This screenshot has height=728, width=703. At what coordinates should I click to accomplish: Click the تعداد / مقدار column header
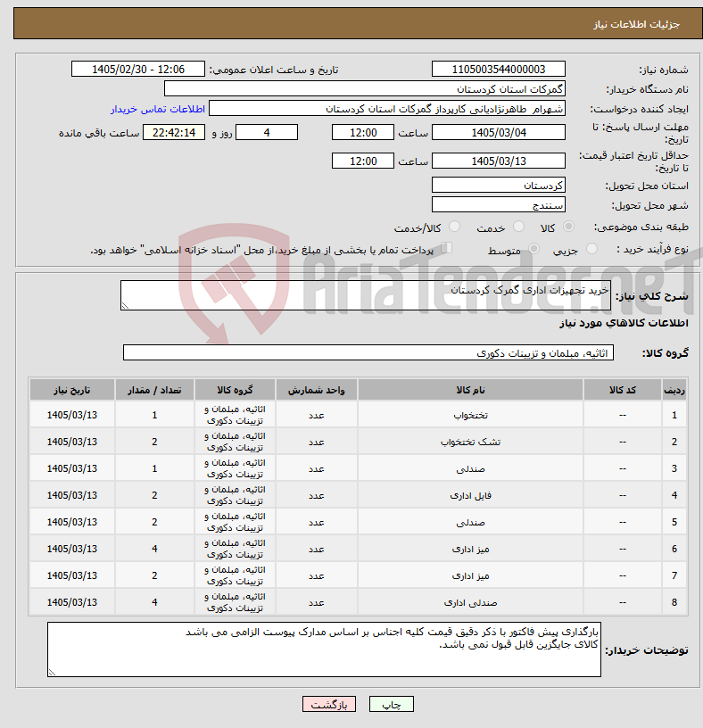click(154, 390)
